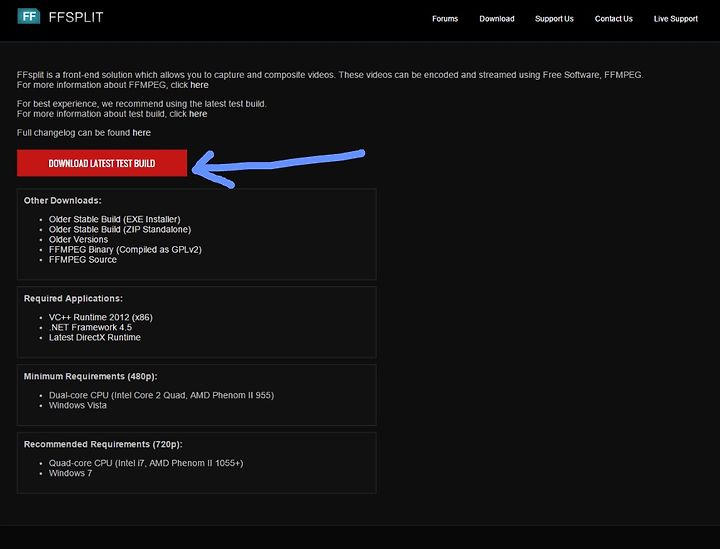Click the 'Minimum Requirements (480p):' heading
Screen dimensions: 720x549
coord(90,376)
